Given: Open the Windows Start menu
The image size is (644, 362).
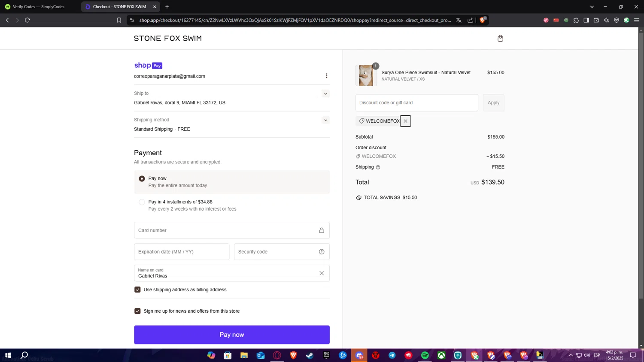Looking at the screenshot, I should pyautogui.click(x=8, y=355).
